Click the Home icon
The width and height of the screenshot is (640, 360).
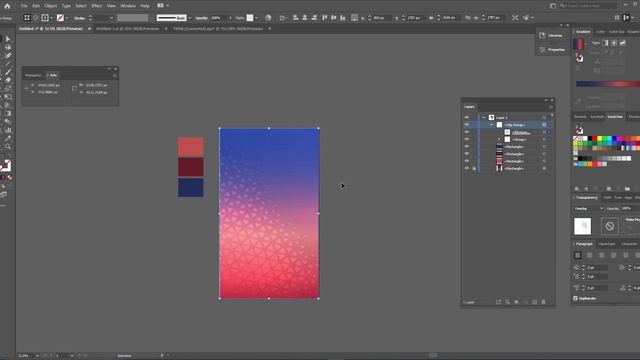7,6
